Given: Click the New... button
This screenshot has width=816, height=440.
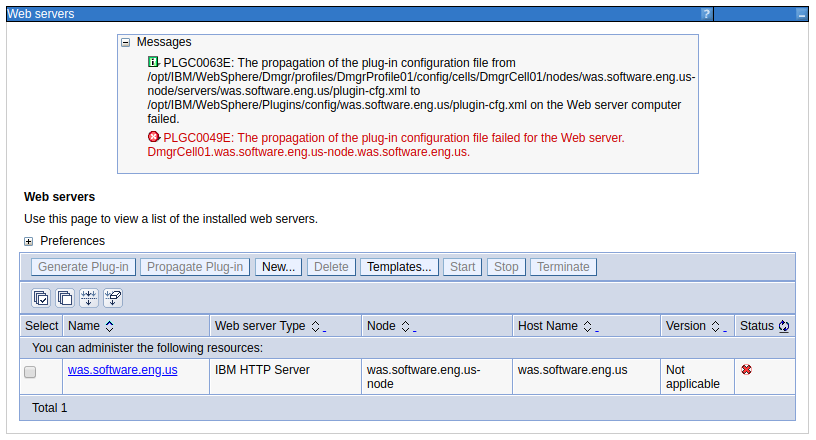Looking at the screenshot, I should coord(278,267).
